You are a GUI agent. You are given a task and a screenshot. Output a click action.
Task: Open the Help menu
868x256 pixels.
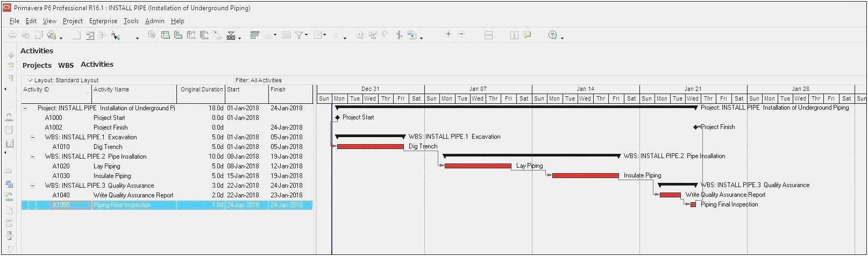pyautogui.click(x=177, y=21)
